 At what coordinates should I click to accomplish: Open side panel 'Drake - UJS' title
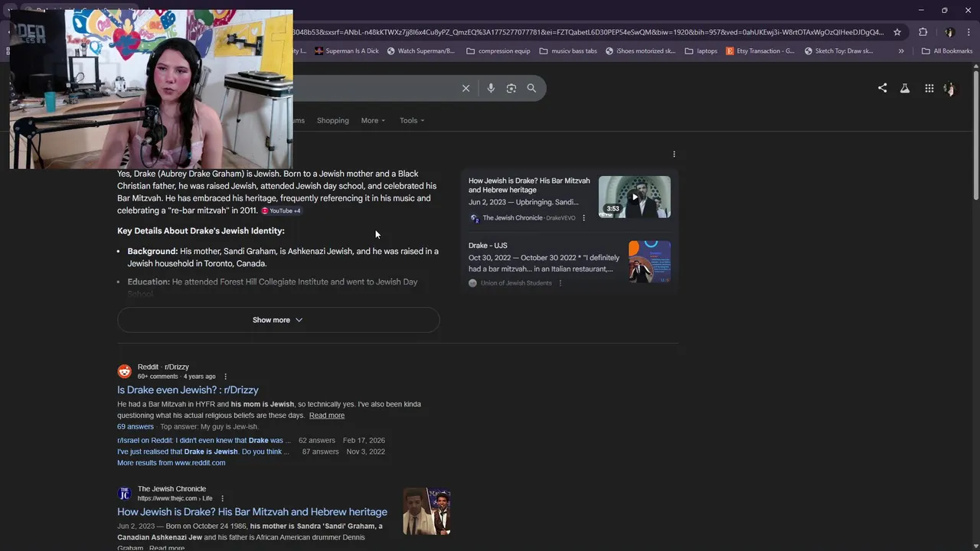[x=488, y=246]
